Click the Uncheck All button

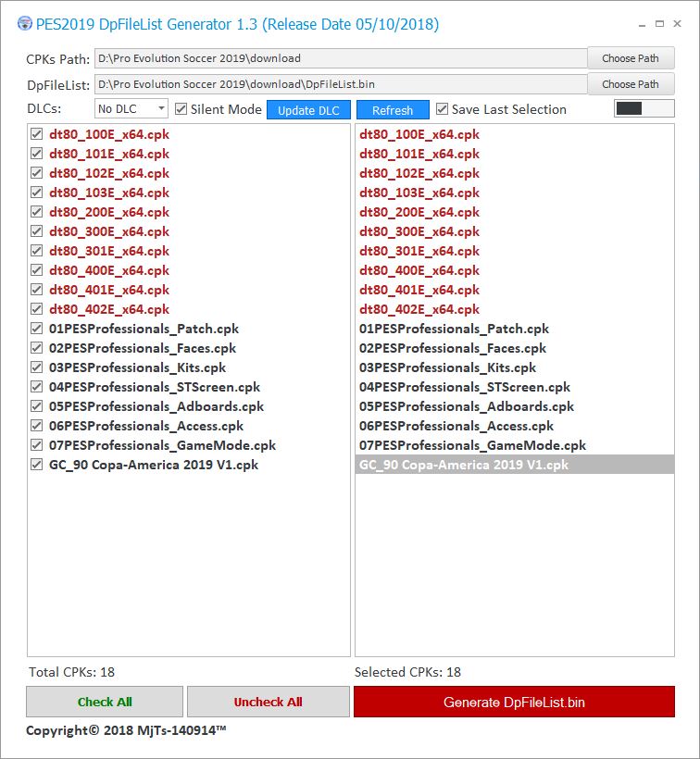tap(269, 702)
